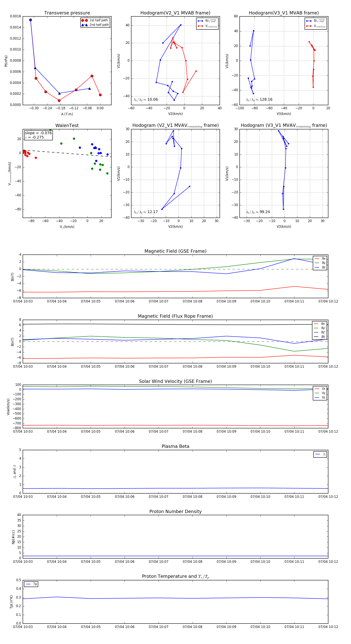Select the "Tp" legend entry
351x644 pixels.
pos(31,584)
